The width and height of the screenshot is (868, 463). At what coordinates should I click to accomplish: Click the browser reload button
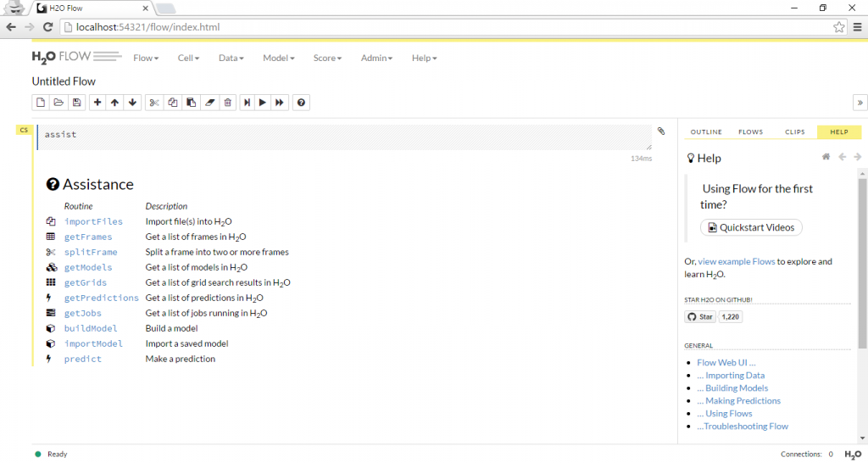pos(48,26)
